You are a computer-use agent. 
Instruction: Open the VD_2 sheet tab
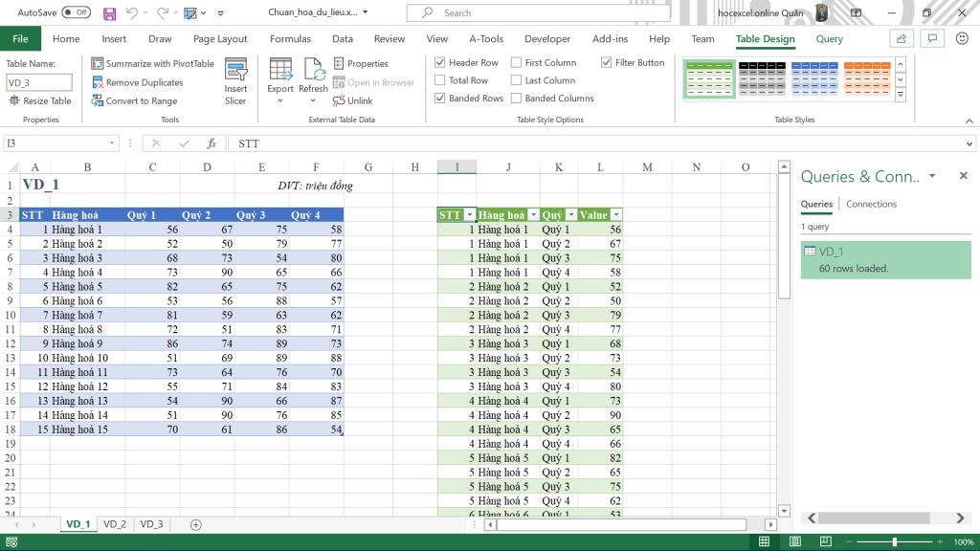point(114,524)
